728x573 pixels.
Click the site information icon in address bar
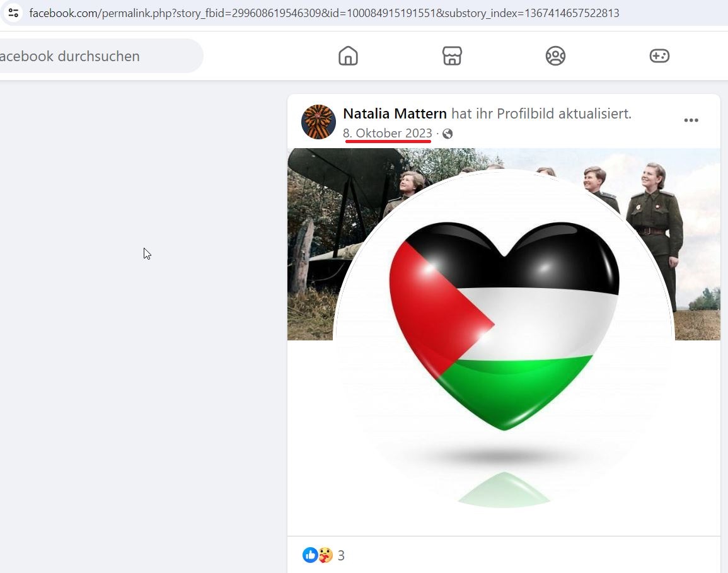13,13
